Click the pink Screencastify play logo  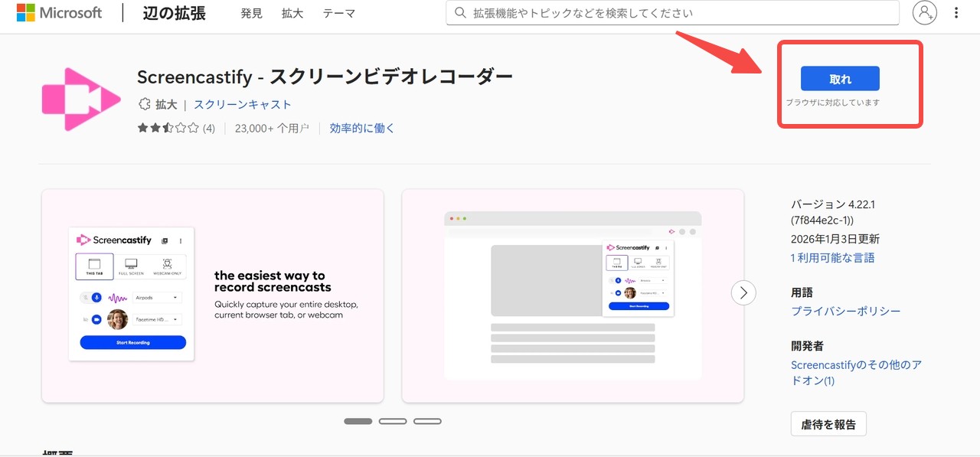tap(80, 98)
